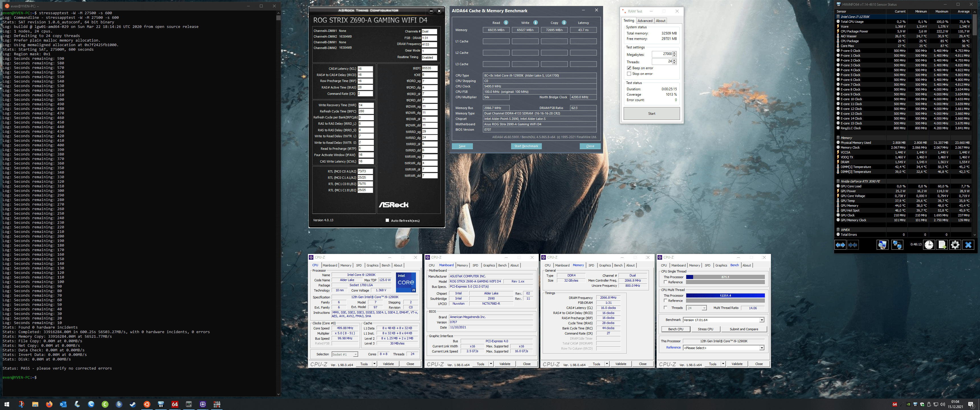
Task: Click CPU-Z purple chip taskbar icon
Action: pos(203,404)
